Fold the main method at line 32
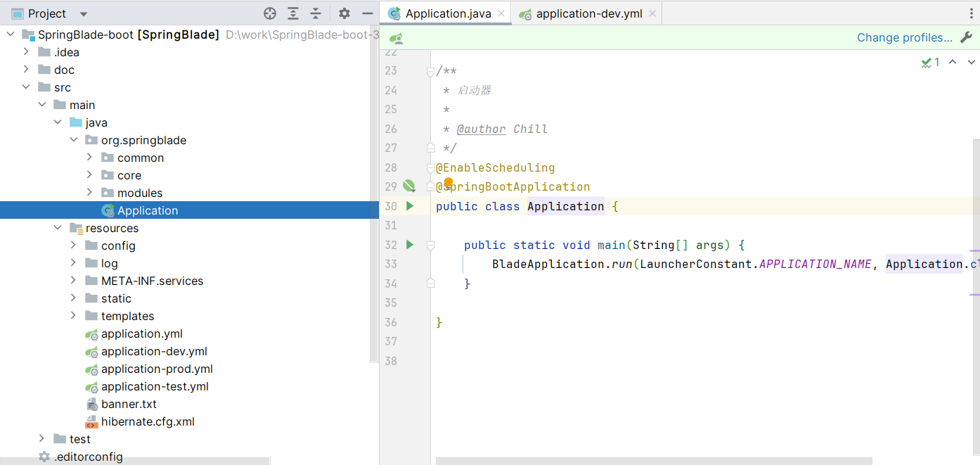This screenshot has width=980, height=465. [x=430, y=245]
